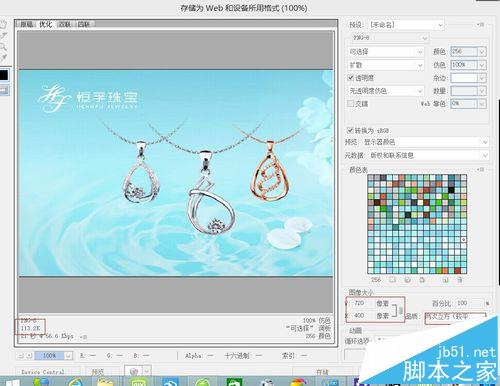Open the preview download speed menu icon
The image size is (500, 386).
click(84, 337)
